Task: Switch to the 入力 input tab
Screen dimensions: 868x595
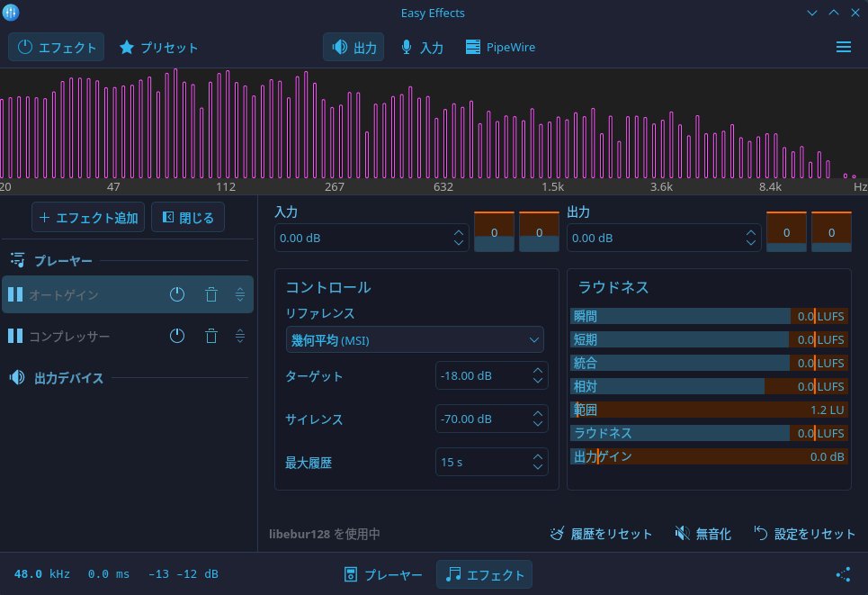Action: coord(423,47)
